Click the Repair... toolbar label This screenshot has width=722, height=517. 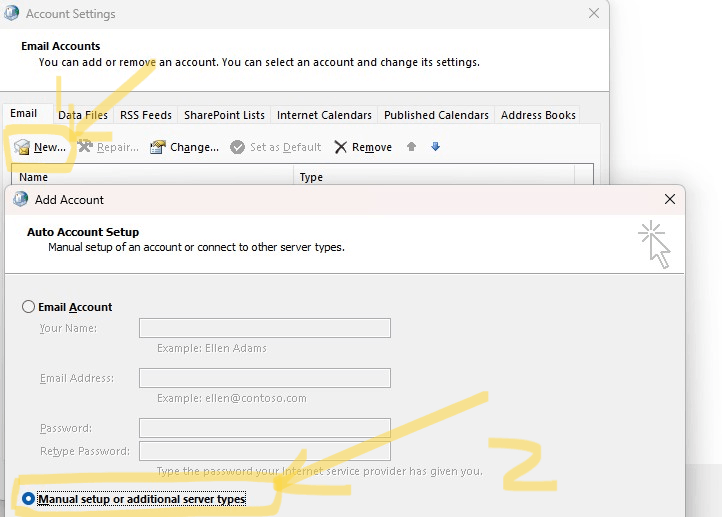tap(117, 147)
